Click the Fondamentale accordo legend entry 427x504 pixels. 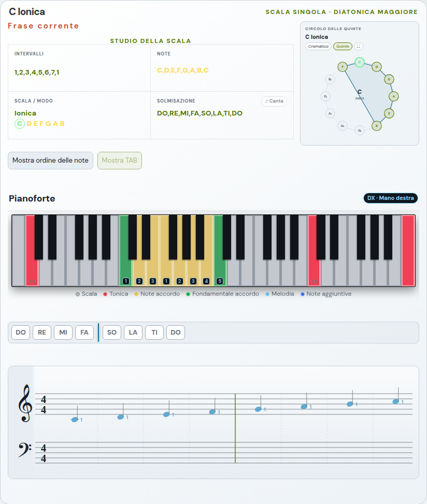tap(222, 294)
